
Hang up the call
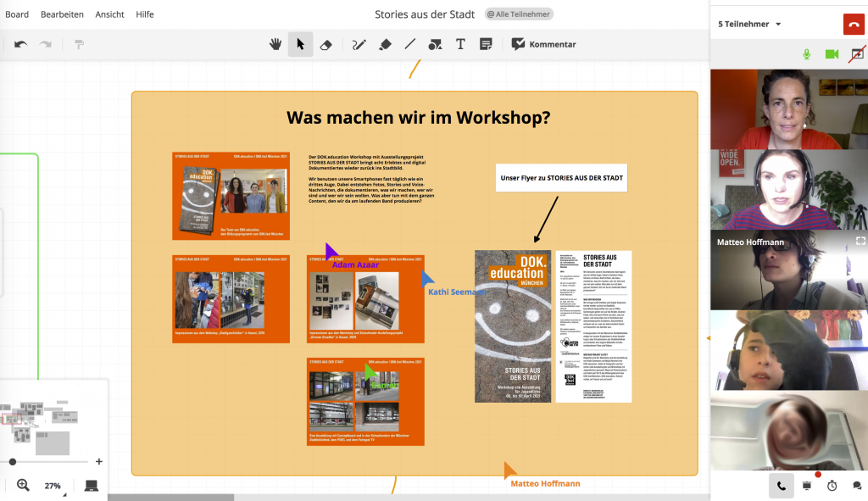click(x=854, y=25)
